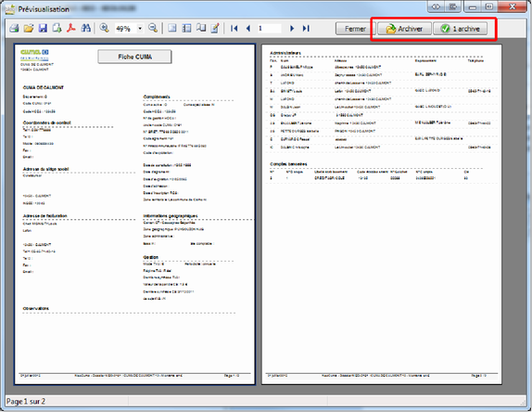Click the page number input field

pyautogui.click(x=270, y=29)
